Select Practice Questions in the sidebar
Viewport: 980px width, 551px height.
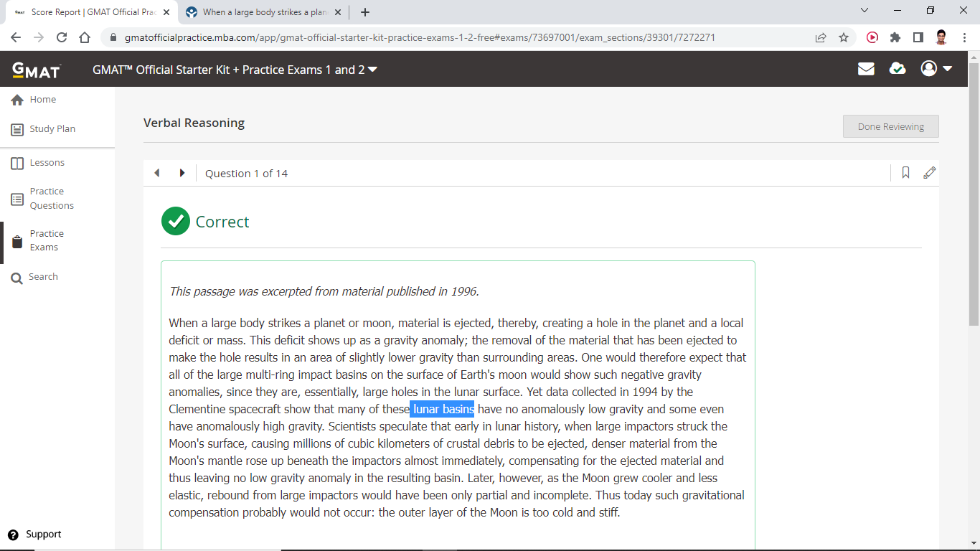click(51, 199)
